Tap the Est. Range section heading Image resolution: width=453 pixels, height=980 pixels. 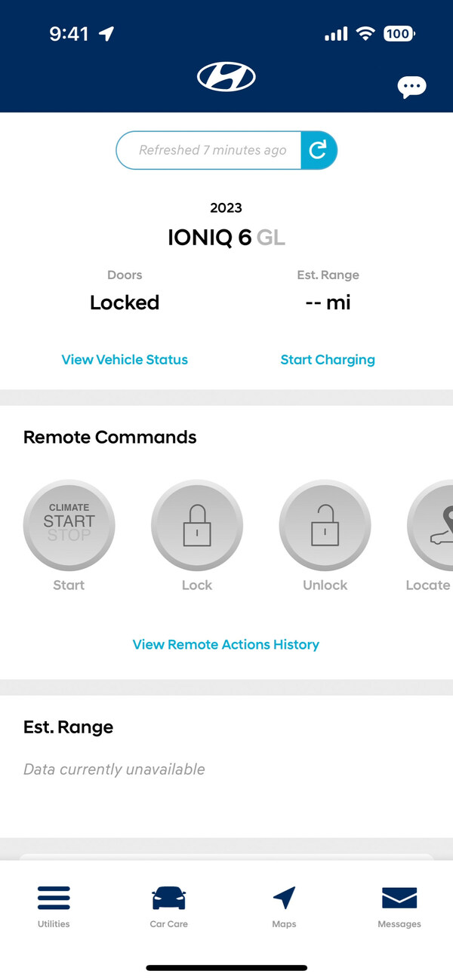69,727
